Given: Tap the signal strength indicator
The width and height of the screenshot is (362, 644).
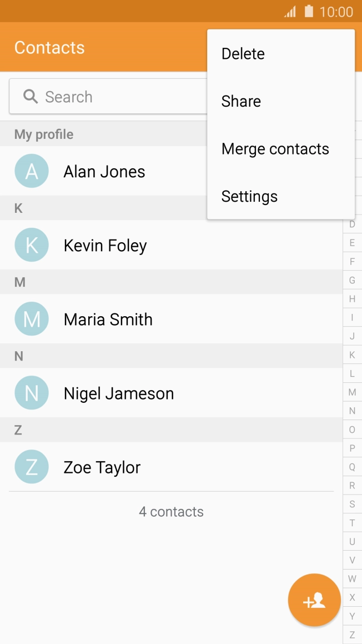Looking at the screenshot, I should (x=290, y=11).
